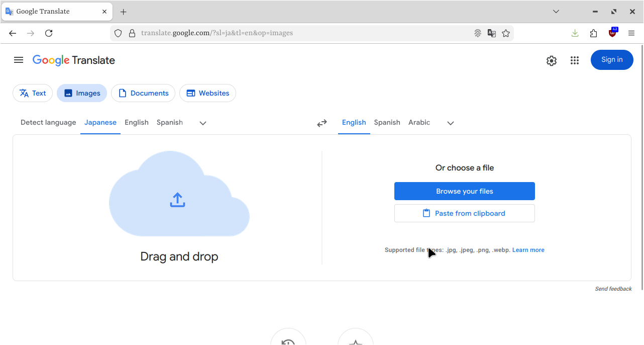The height and width of the screenshot is (345, 644).
Task: Select Spanish as target language
Action: point(387,122)
